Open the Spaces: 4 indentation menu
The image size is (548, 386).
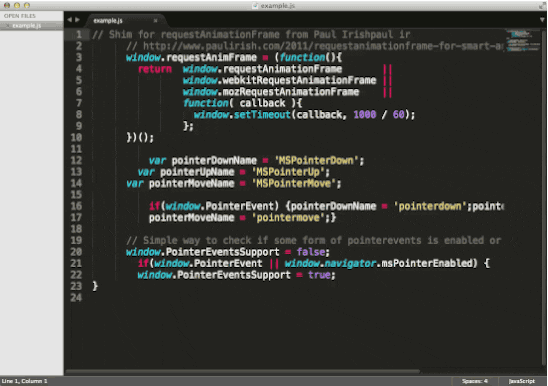[475, 381]
